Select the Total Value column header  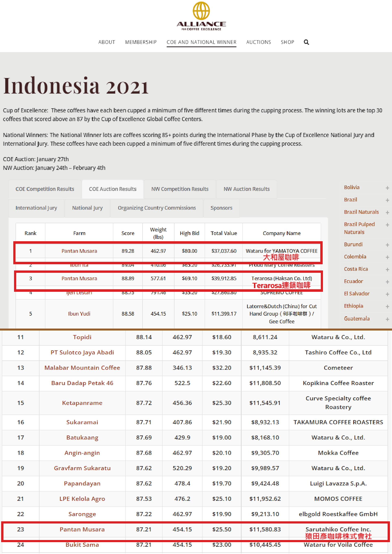(224, 234)
